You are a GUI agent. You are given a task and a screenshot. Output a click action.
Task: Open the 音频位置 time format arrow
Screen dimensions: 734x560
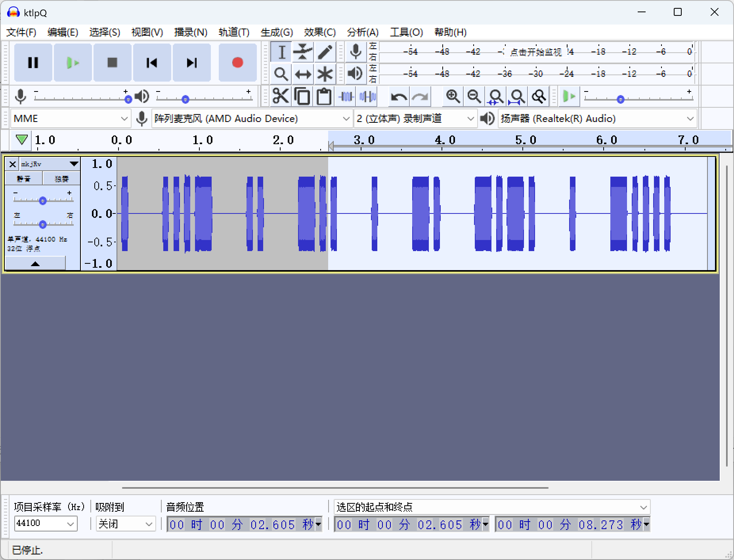click(318, 524)
